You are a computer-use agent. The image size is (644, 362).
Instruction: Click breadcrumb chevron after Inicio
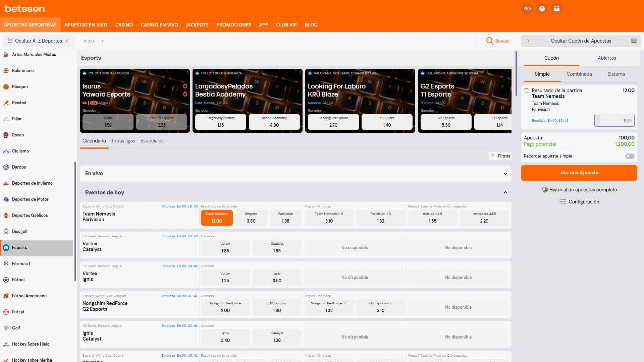102,41
